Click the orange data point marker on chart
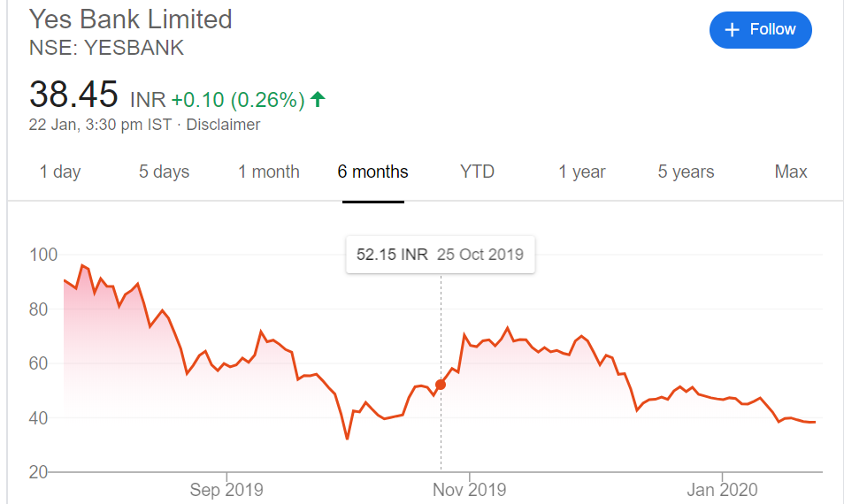844x504 pixels. tap(441, 385)
